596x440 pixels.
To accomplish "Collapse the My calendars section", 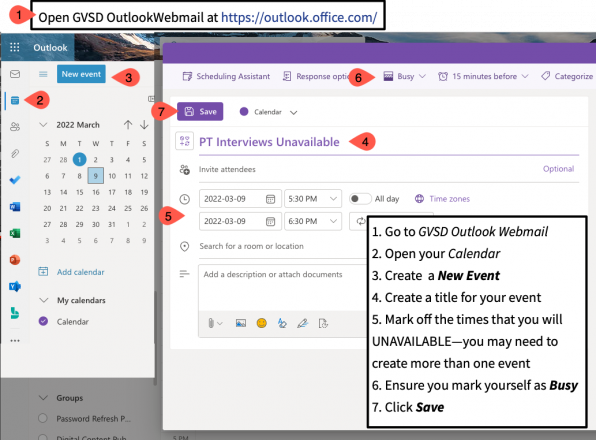I will (x=44, y=300).
